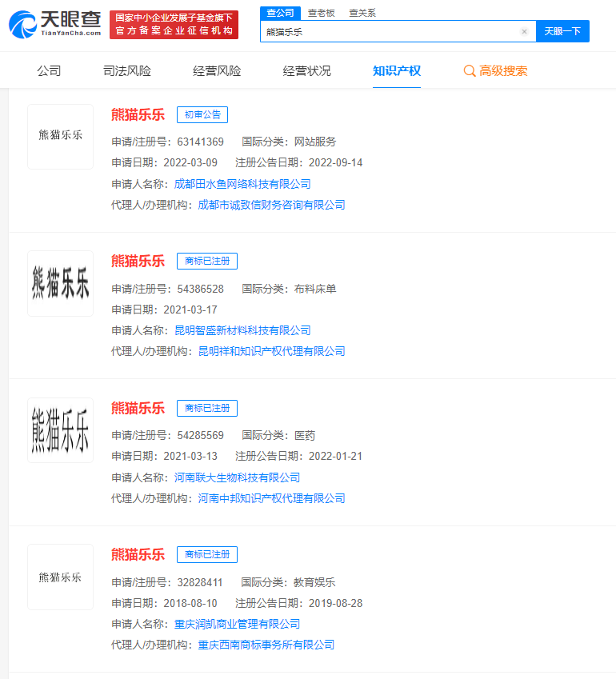
Task: Click 国际分类 value 医药
Action: coord(305,435)
